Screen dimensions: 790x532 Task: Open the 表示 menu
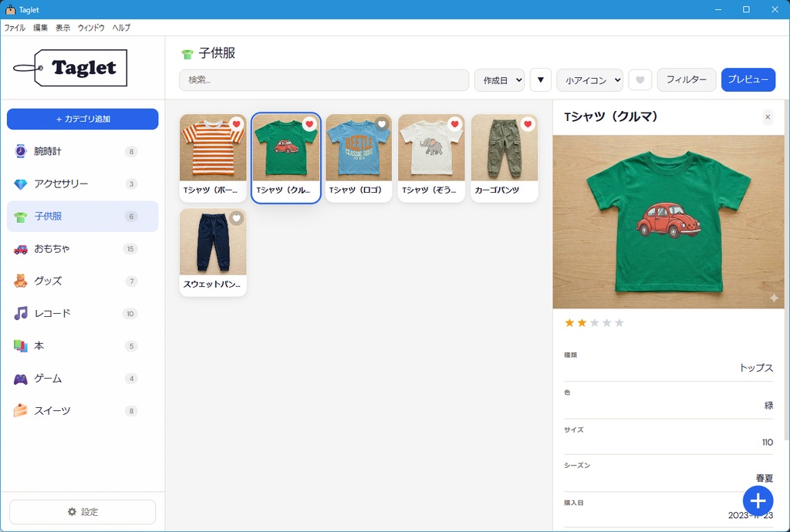pos(65,28)
